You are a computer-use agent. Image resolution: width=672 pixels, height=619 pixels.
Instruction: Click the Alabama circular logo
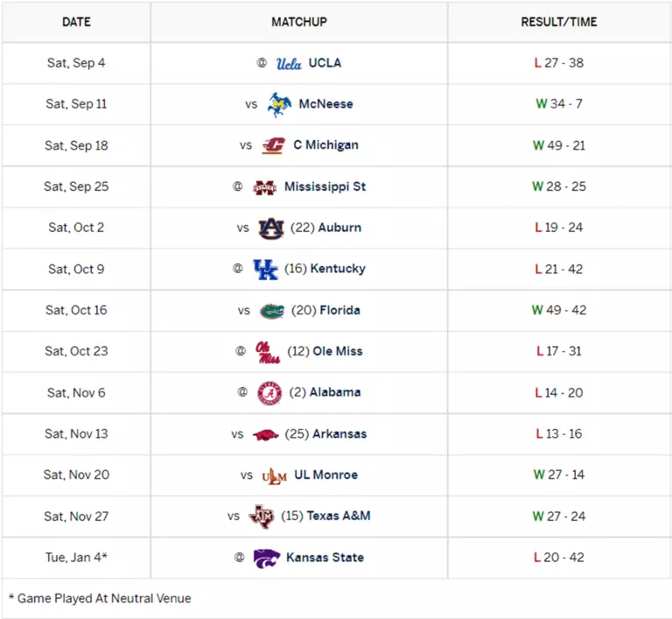(269, 393)
